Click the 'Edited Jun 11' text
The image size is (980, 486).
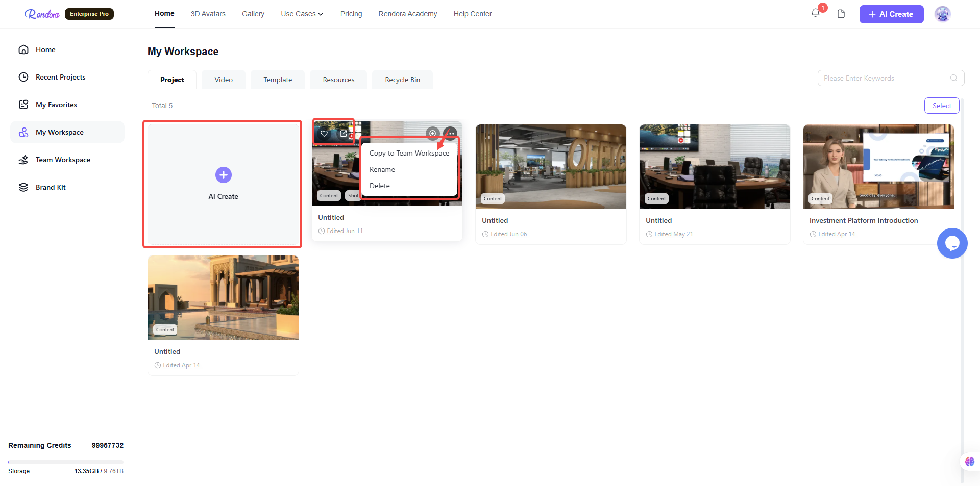tap(345, 231)
